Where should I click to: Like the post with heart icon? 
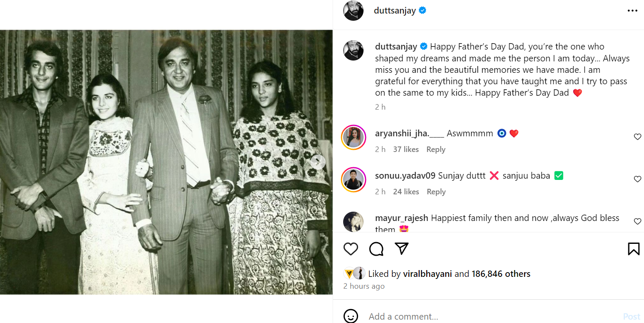[x=351, y=249]
